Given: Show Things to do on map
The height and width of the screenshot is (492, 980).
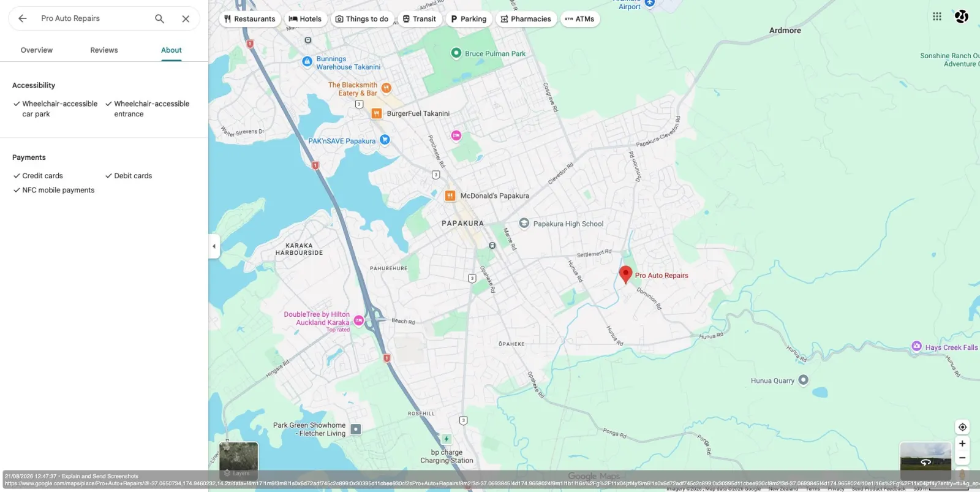Looking at the screenshot, I should (362, 19).
